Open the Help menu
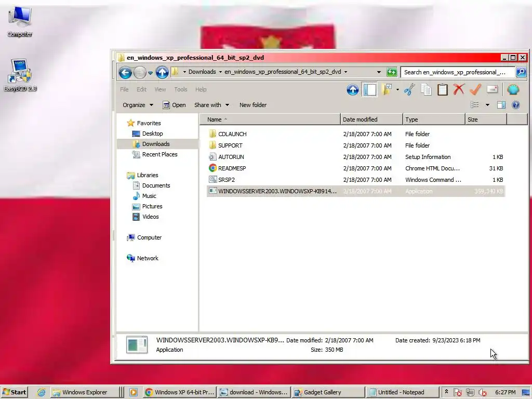This screenshot has height=399, width=532. tap(201, 89)
